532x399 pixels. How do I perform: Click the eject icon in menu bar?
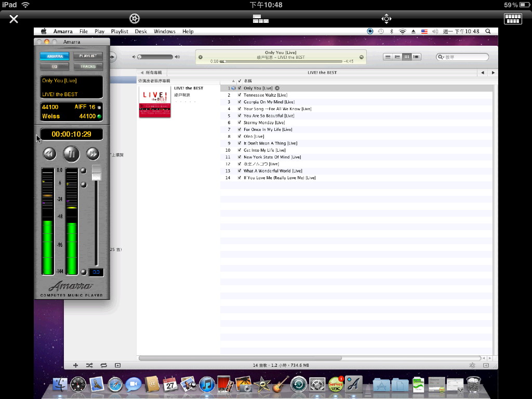tap(413, 31)
